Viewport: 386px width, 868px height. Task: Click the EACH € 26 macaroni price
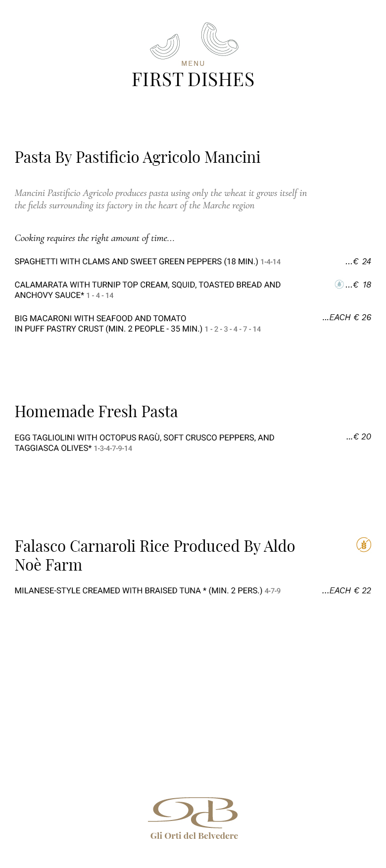coord(346,318)
